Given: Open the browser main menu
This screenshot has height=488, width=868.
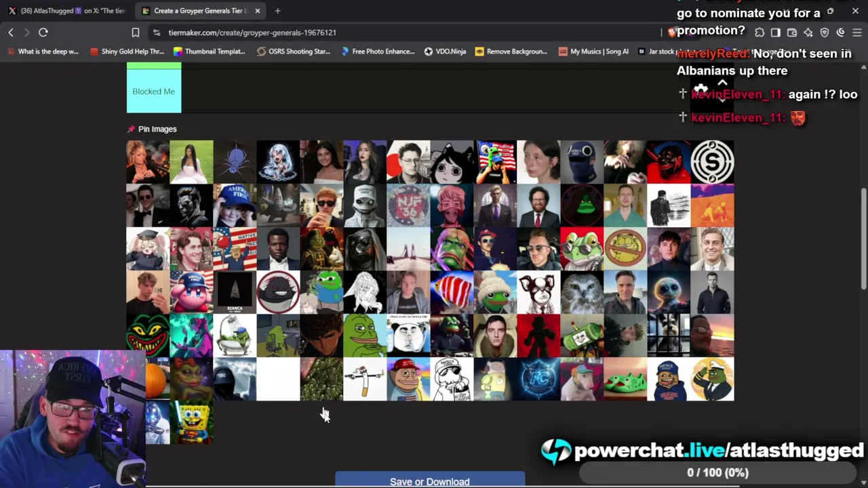Looking at the screenshot, I should tap(857, 33).
